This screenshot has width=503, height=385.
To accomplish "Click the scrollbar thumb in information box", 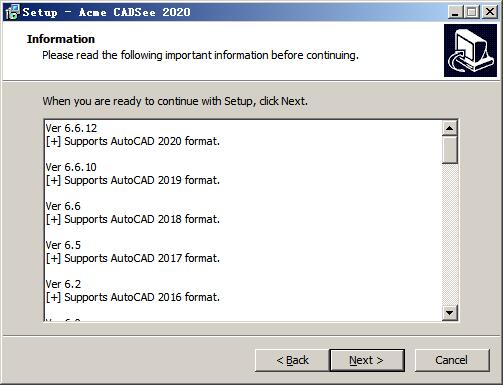I will [450, 150].
